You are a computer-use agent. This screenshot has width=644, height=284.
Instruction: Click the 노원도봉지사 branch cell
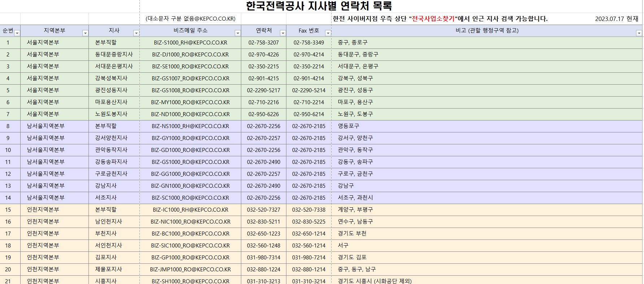pos(114,114)
